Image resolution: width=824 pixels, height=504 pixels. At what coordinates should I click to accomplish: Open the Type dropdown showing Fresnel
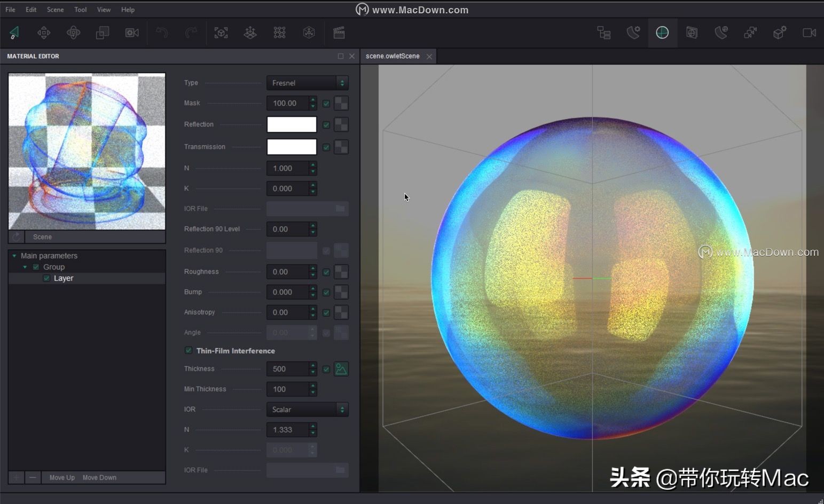coord(307,83)
